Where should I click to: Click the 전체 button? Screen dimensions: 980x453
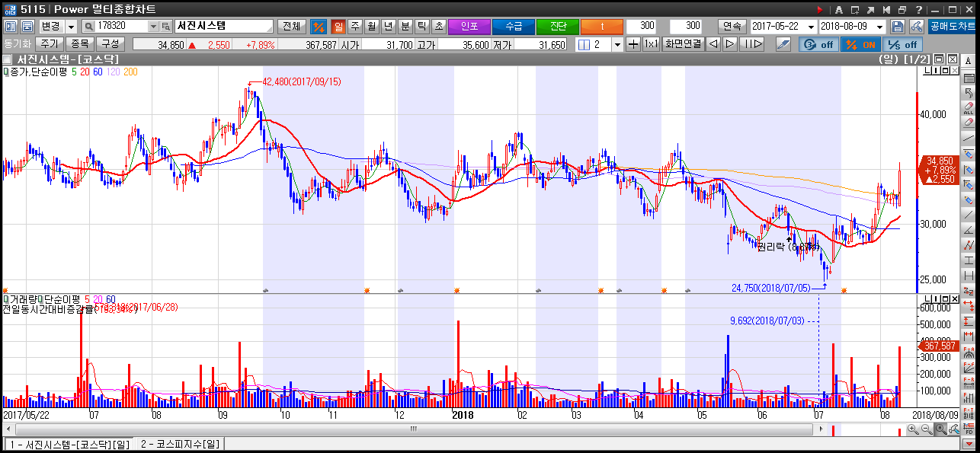pos(291,26)
